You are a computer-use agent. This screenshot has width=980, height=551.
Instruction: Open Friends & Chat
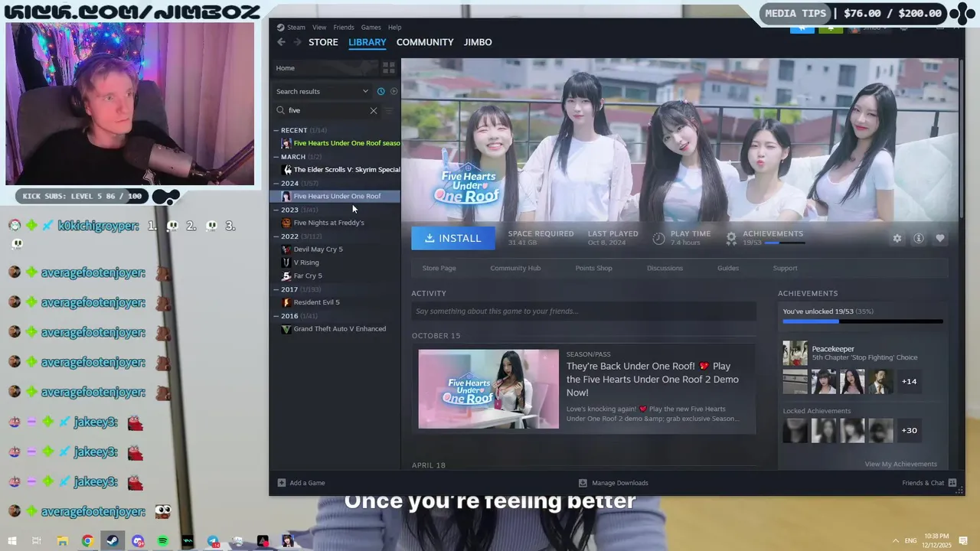click(x=929, y=483)
